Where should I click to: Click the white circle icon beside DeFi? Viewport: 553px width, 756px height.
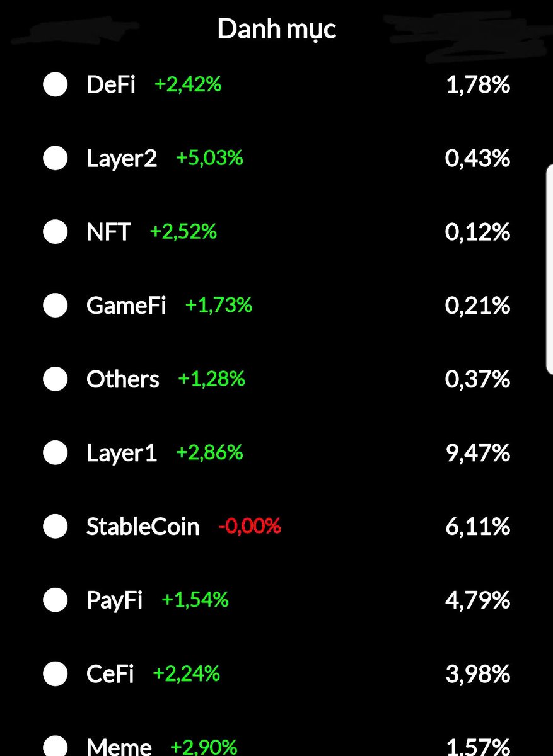(x=55, y=84)
